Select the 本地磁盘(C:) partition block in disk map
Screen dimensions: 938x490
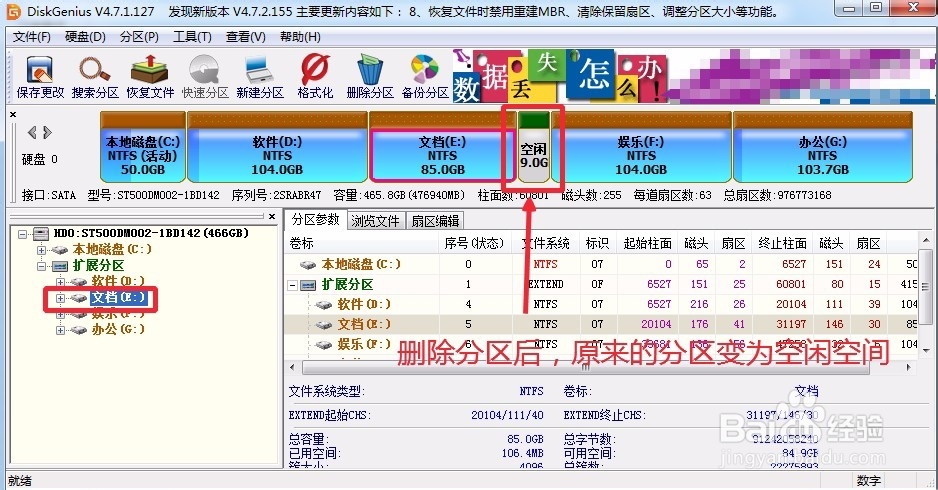point(143,147)
